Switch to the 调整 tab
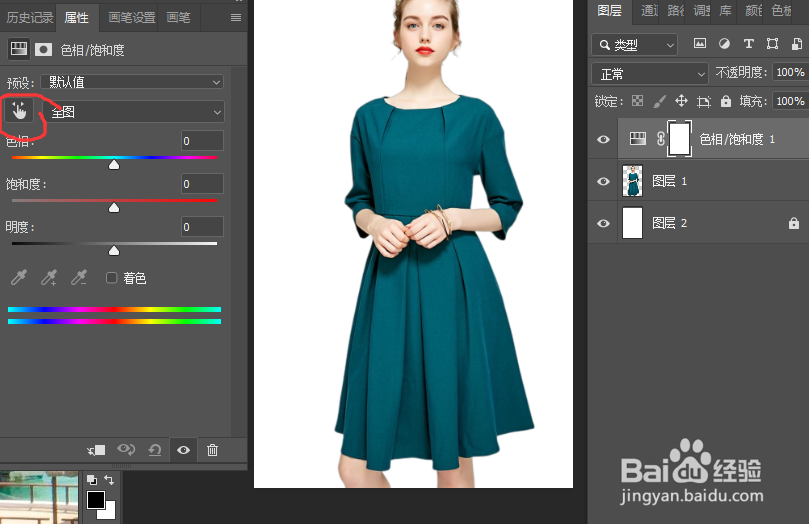 pyautogui.click(x=702, y=10)
